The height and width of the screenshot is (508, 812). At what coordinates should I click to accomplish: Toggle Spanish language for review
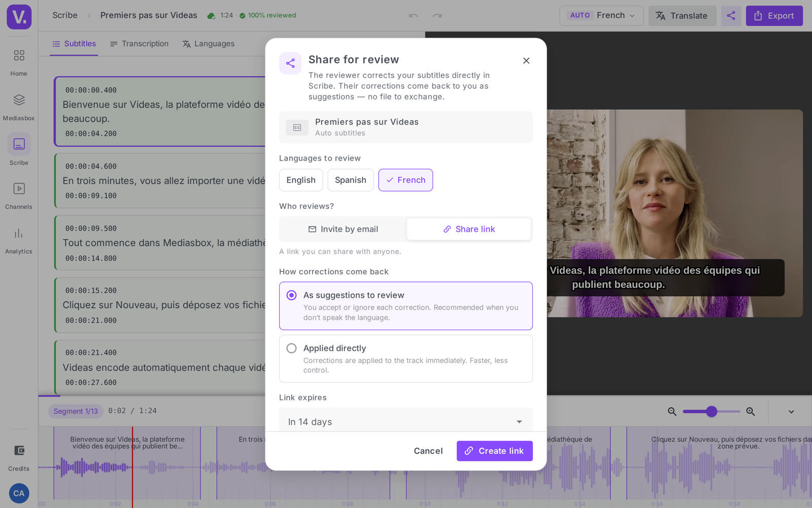(x=351, y=180)
